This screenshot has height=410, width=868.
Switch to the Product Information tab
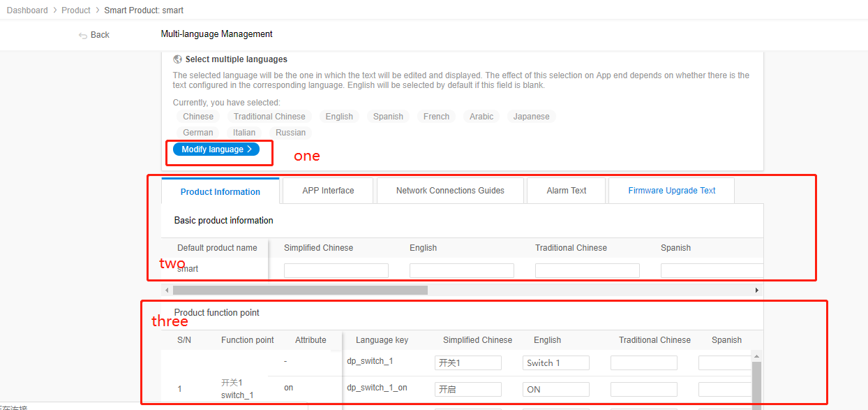coord(220,191)
